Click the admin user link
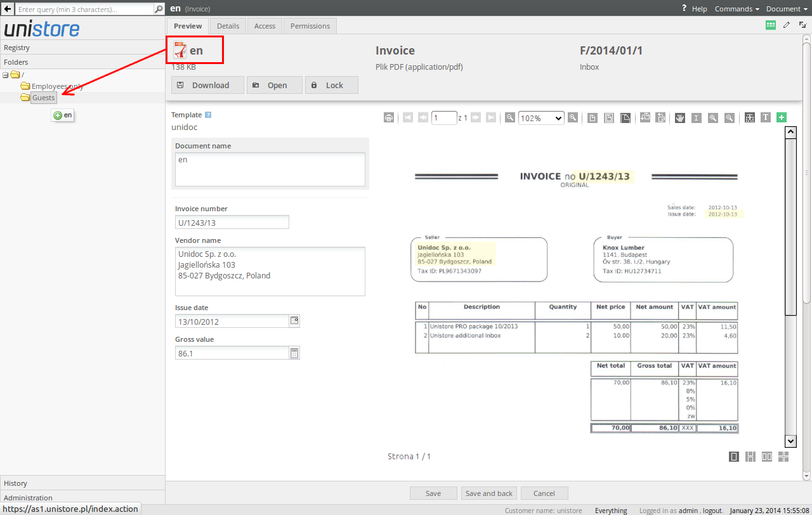The width and height of the screenshot is (812, 515). click(x=688, y=511)
